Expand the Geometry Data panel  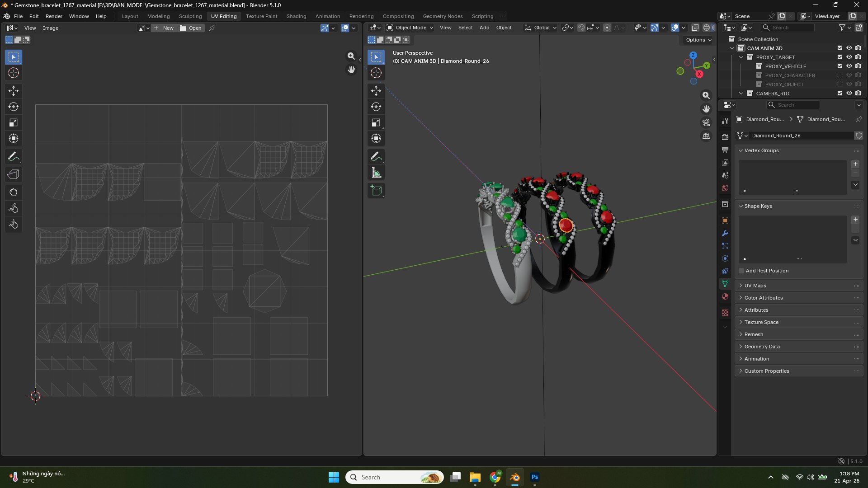(799, 347)
